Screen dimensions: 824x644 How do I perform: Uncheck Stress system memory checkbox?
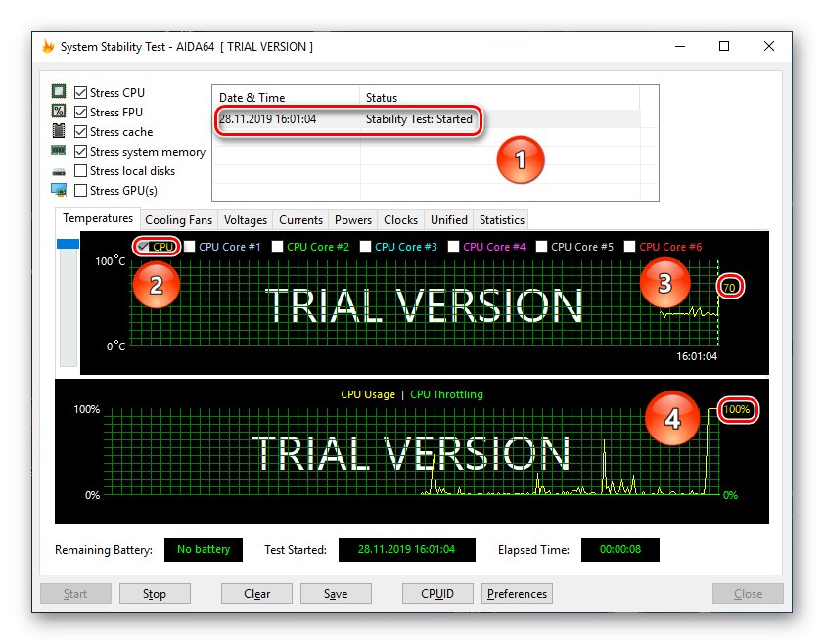80,152
